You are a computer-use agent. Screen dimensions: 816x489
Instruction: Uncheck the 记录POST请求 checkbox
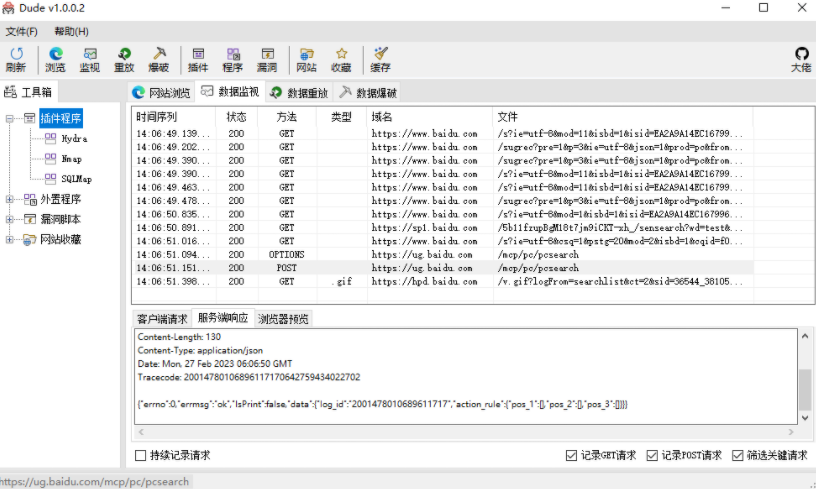[x=652, y=456]
